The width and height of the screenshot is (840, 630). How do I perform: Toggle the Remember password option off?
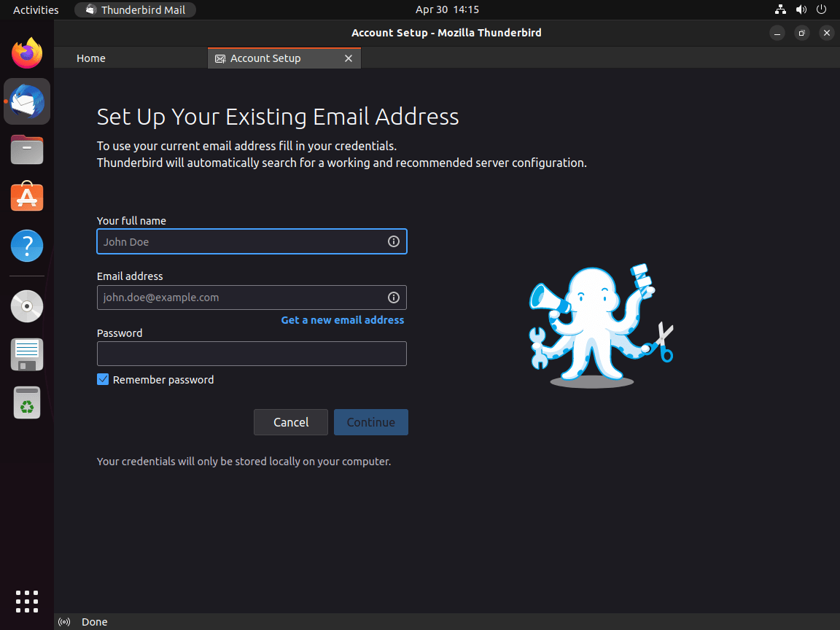[103, 379]
